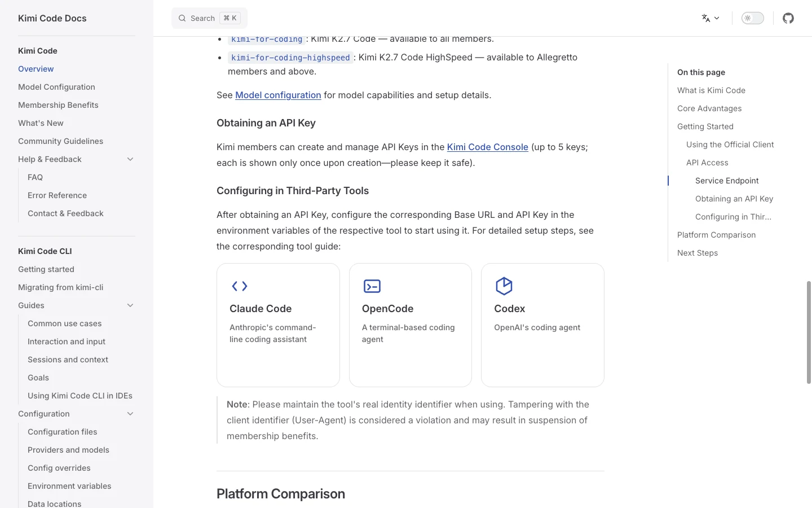Screen dimensions: 812x508
Task: Open Configuration files page
Action: (62, 432)
